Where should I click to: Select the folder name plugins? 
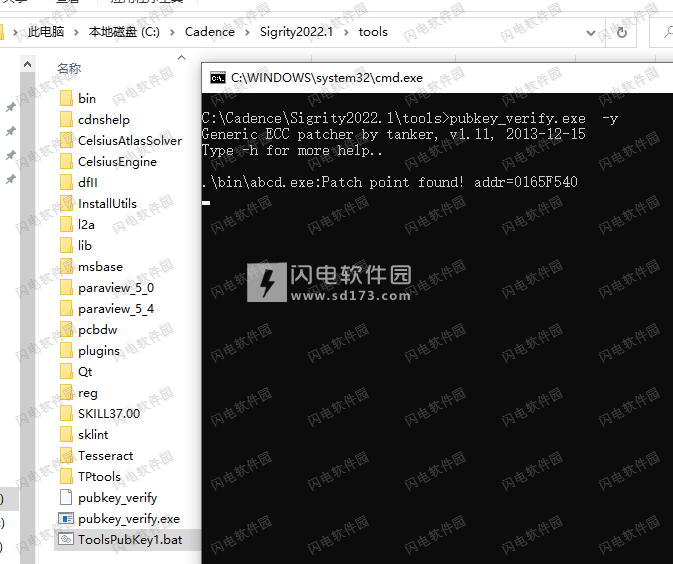pyautogui.click(x=99, y=351)
